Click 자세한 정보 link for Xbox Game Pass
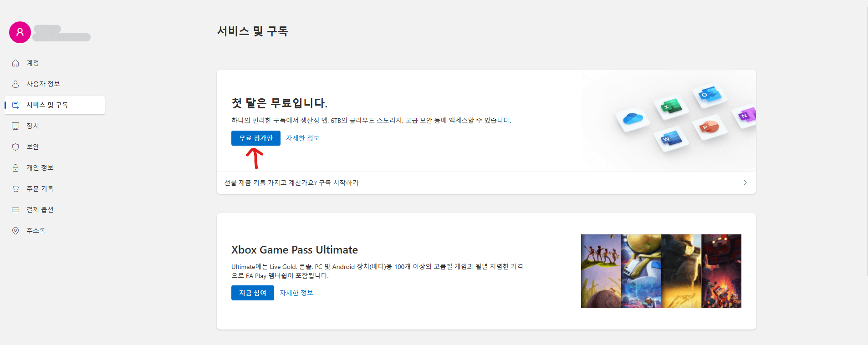The width and height of the screenshot is (868, 345). 296,293
